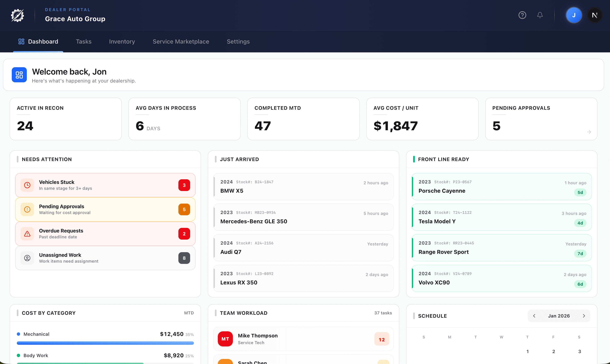Viewport: 610px width, 364px height.
Task: Open the Porsche Cayenne front line entry
Action: point(501,187)
